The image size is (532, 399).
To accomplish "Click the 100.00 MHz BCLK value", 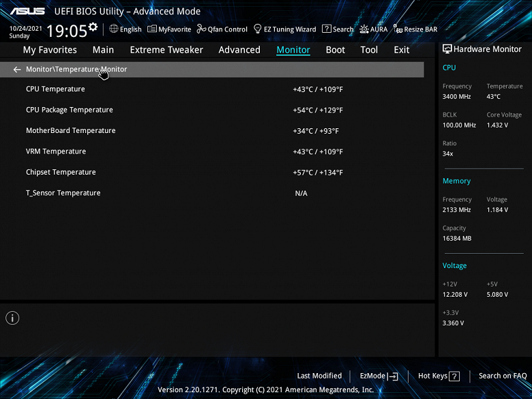I will coord(459,125).
